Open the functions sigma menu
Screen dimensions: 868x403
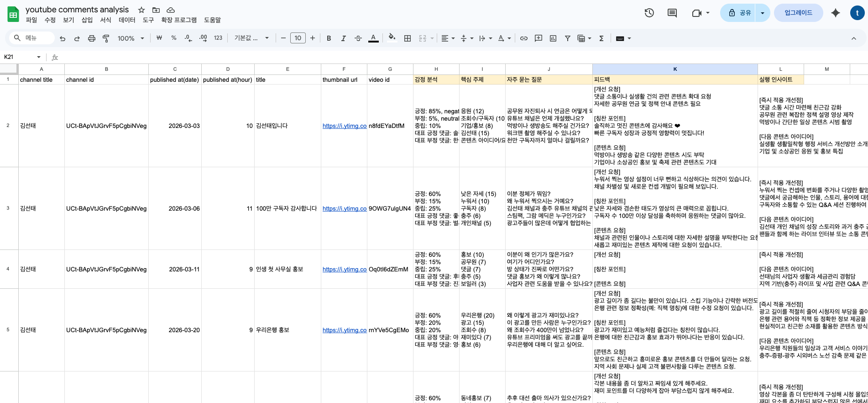tap(601, 38)
